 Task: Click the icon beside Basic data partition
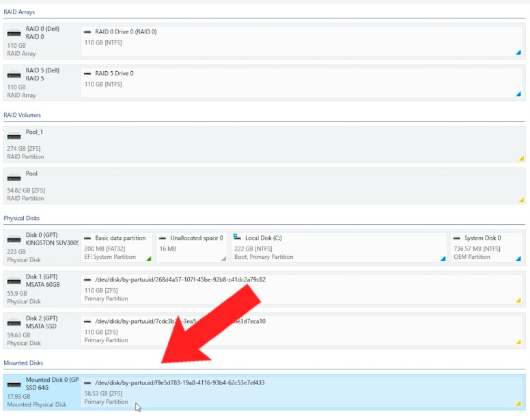coord(87,238)
